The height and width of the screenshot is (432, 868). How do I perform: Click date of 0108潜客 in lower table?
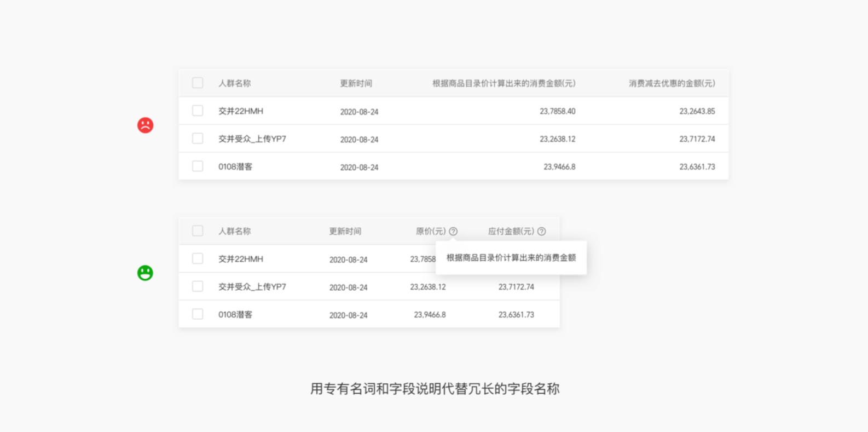coord(348,315)
